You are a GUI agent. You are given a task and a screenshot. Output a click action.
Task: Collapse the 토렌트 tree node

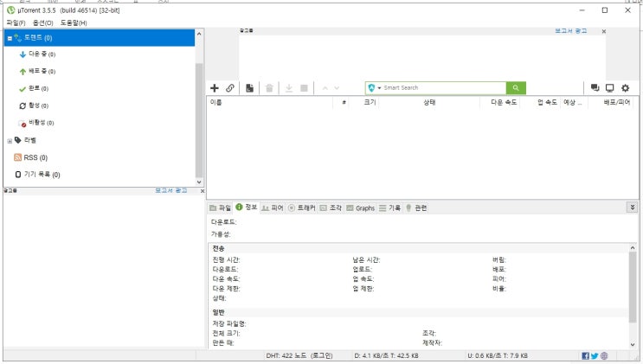(10, 38)
